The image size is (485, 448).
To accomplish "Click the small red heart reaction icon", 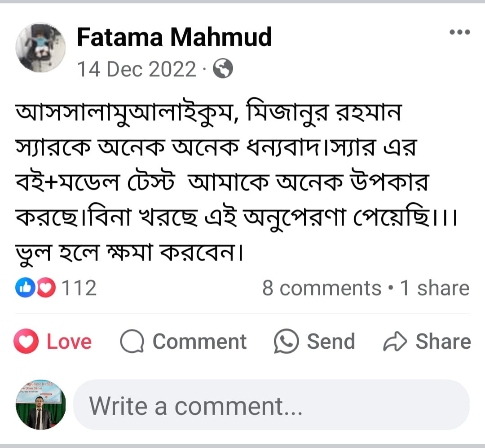I will [x=45, y=288].
